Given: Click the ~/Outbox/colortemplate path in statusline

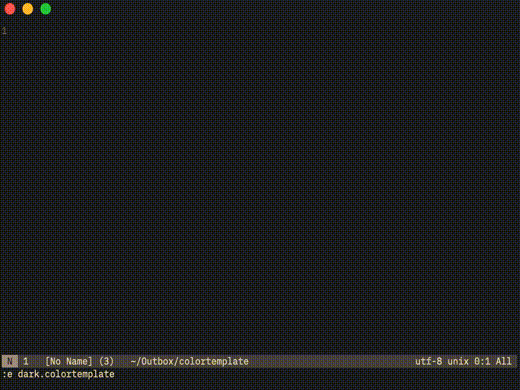Looking at the screenshot, I should tap(189, 361).
